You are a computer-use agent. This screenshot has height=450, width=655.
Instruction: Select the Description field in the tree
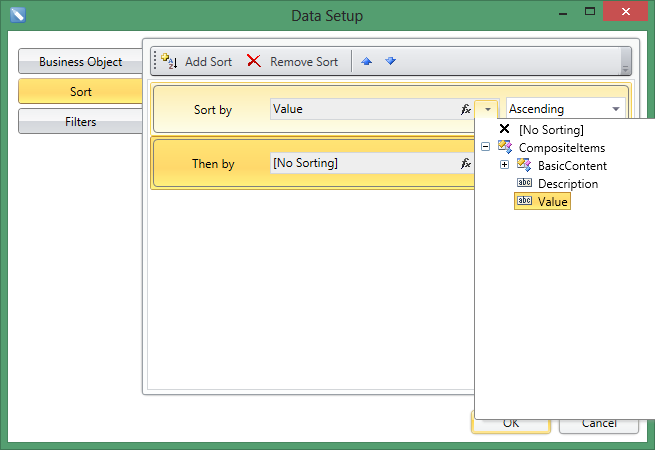click(567, 184)
